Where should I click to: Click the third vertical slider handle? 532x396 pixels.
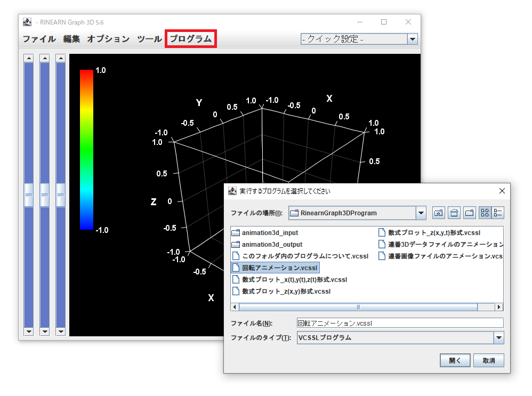61,195
